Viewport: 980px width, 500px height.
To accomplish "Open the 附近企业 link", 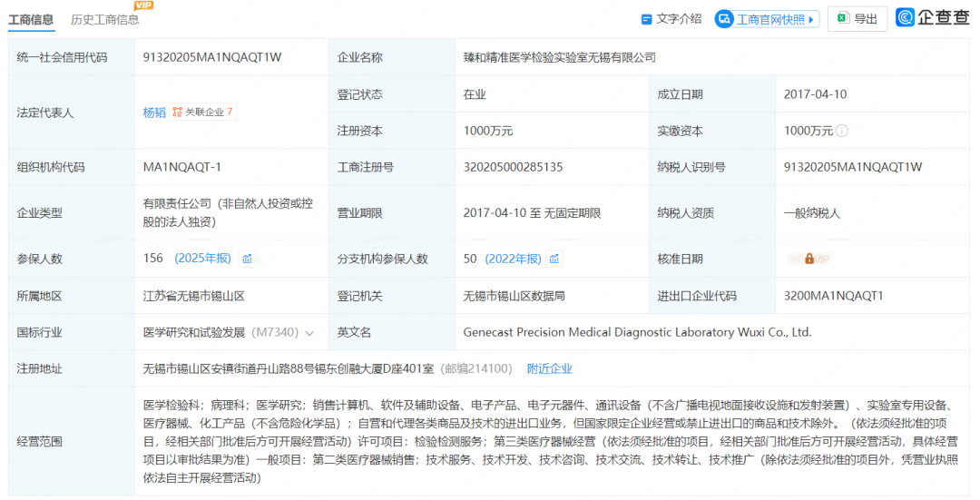I will pos(549,368).
